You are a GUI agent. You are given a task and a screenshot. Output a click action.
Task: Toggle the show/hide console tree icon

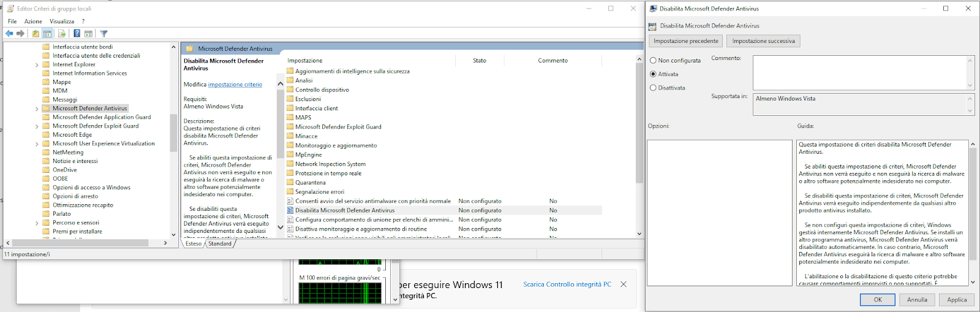click(47, 34)
